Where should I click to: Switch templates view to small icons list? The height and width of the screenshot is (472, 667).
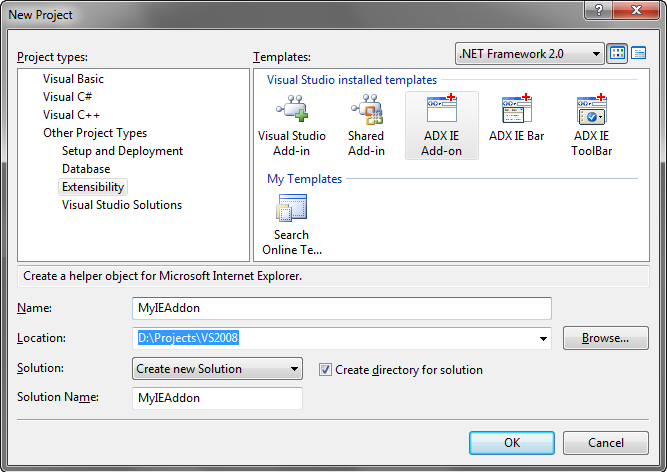tap(638, 53)
